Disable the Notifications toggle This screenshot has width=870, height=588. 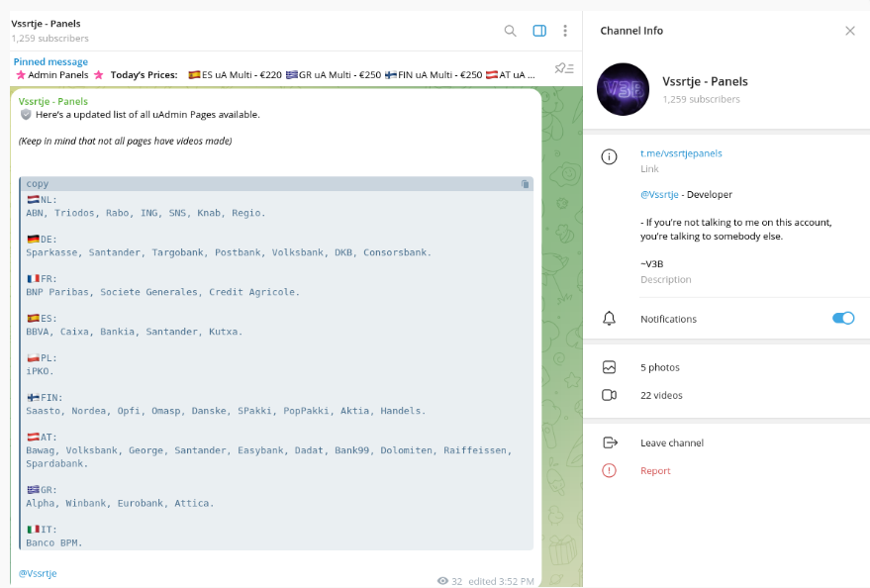842,318
